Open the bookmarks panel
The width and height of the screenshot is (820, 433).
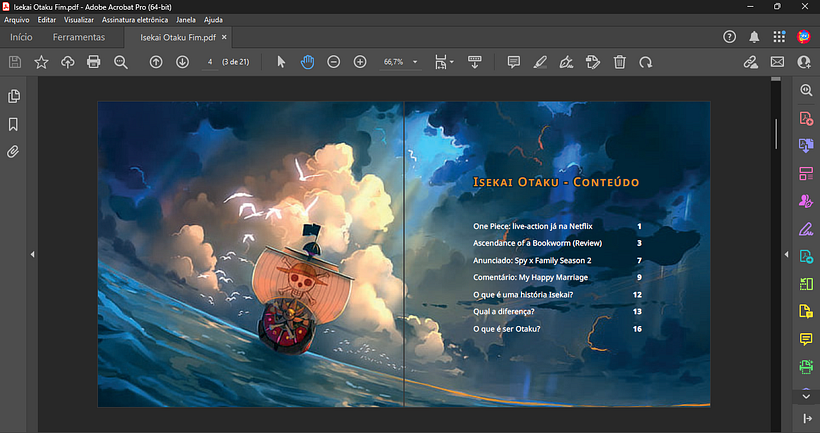[x=14, y=124]
